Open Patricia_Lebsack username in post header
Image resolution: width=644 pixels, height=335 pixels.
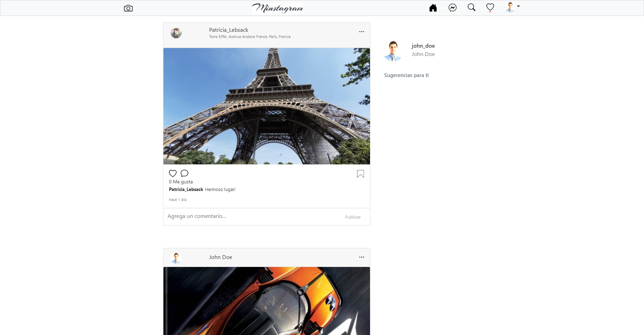[x=229, y=30]
